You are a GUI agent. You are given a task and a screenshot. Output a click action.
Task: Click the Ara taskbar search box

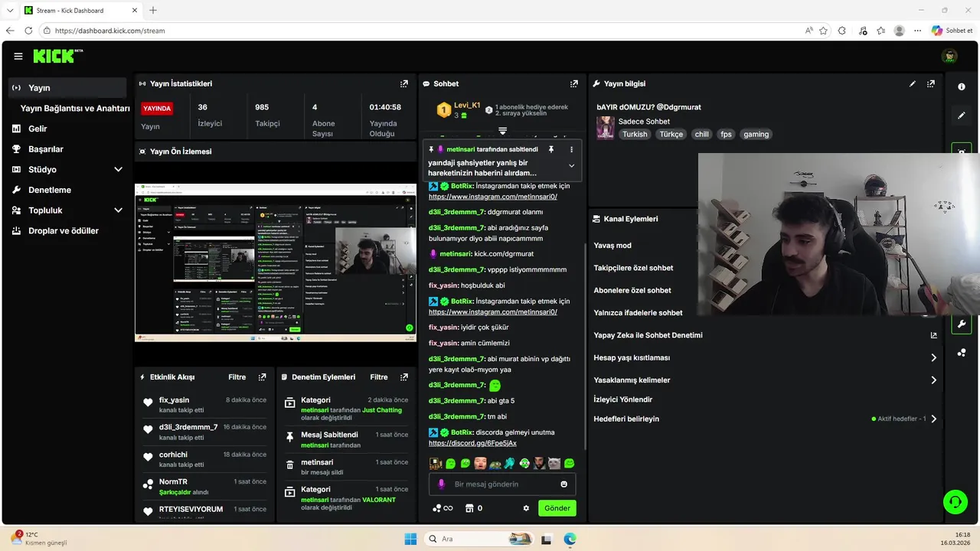click(479, 539)
